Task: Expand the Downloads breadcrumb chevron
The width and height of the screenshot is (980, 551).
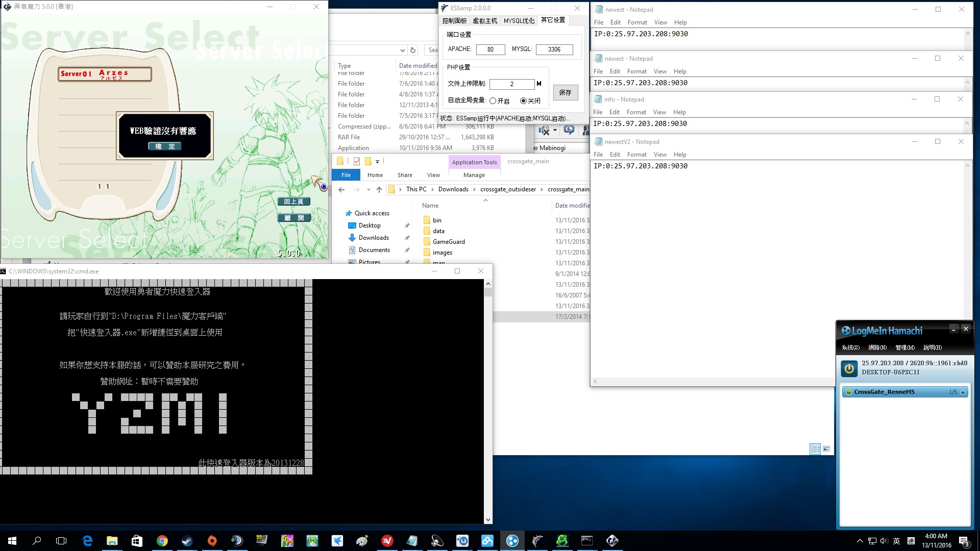Action: [x=474, y=189]
